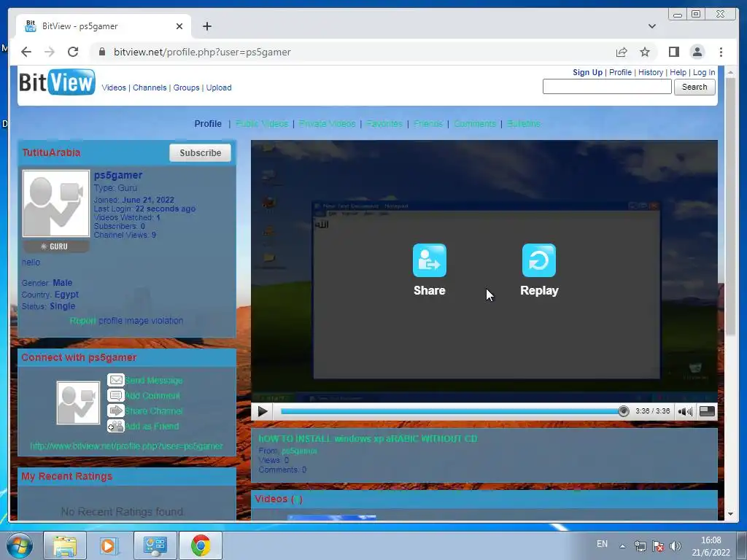Seek using the video progress bar
747x560 pixels.
pos(451,411)
